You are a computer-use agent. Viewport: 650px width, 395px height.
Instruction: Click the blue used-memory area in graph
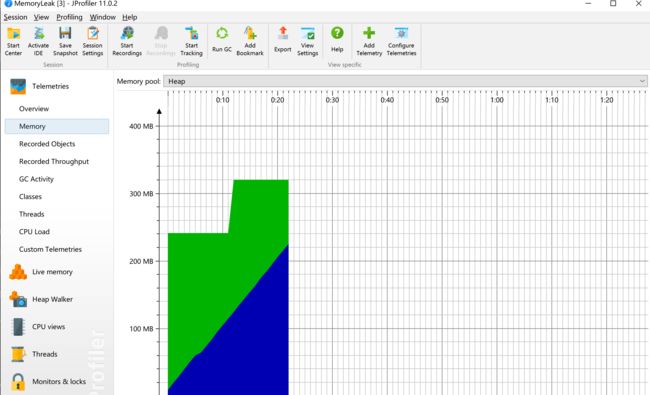click(x=249, y=348)
